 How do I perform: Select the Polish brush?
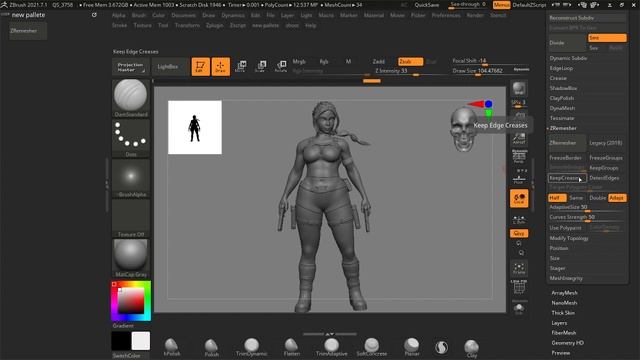(x=211, y=347)
